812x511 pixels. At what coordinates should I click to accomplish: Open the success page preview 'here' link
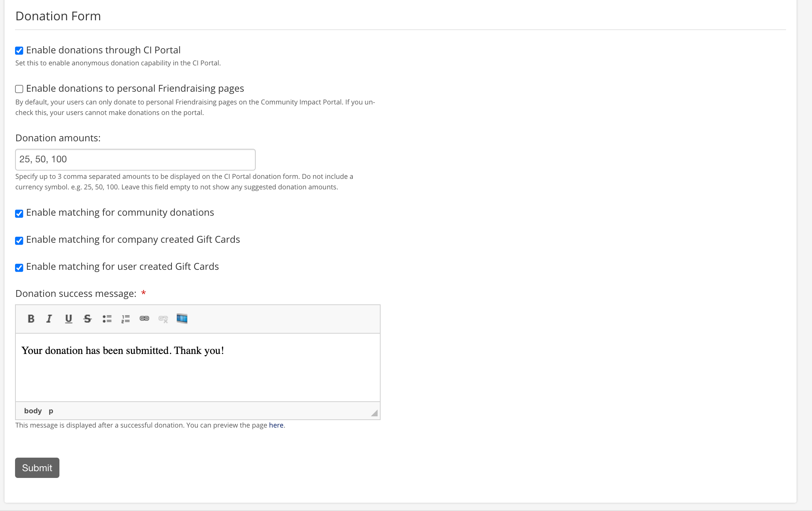click(x=276, y=425)
